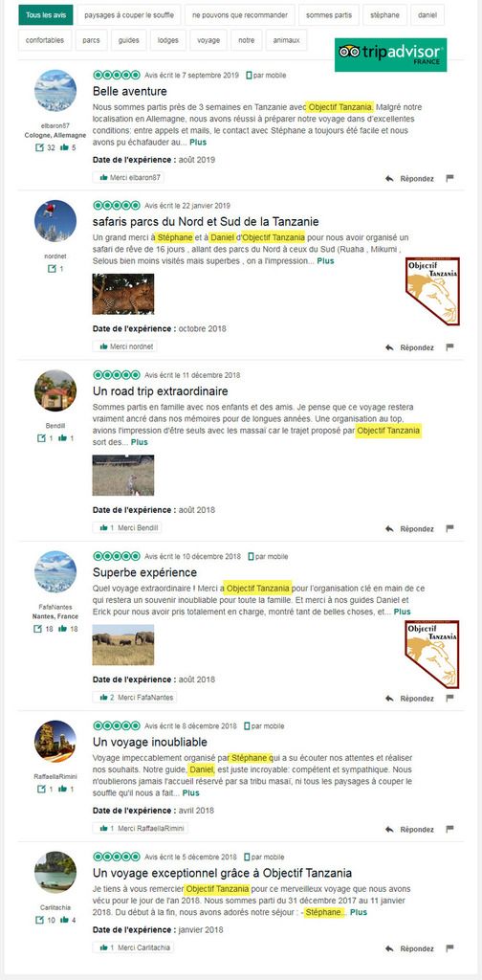Open leopard photo thumbnail in nordnet review
The height and width of the screenshot is (980, 482).
123,294
